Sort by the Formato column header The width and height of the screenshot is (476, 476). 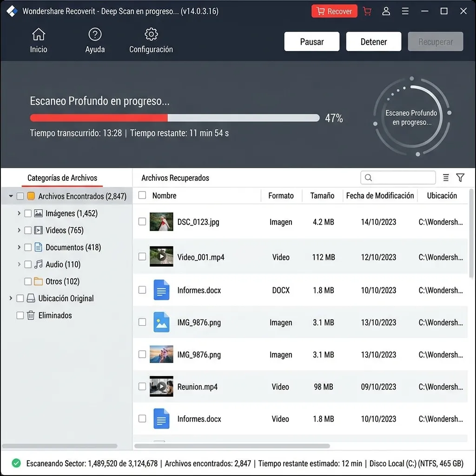[x=281, y=196]
